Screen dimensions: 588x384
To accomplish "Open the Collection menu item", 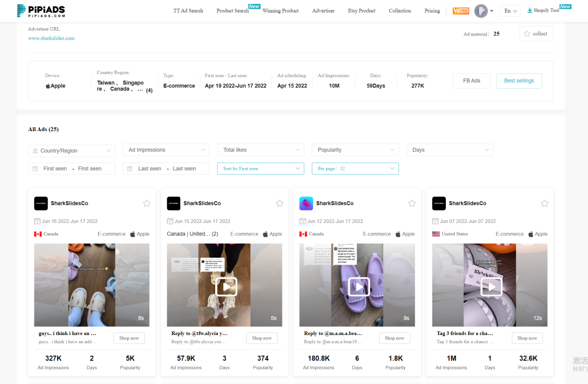I will click(x=400, y=11).
